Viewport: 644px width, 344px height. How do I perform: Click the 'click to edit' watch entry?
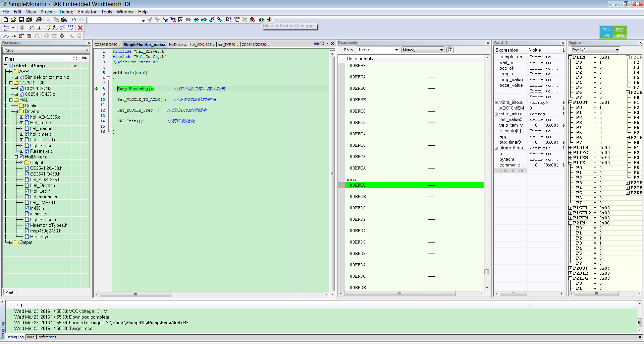(511, 171)
